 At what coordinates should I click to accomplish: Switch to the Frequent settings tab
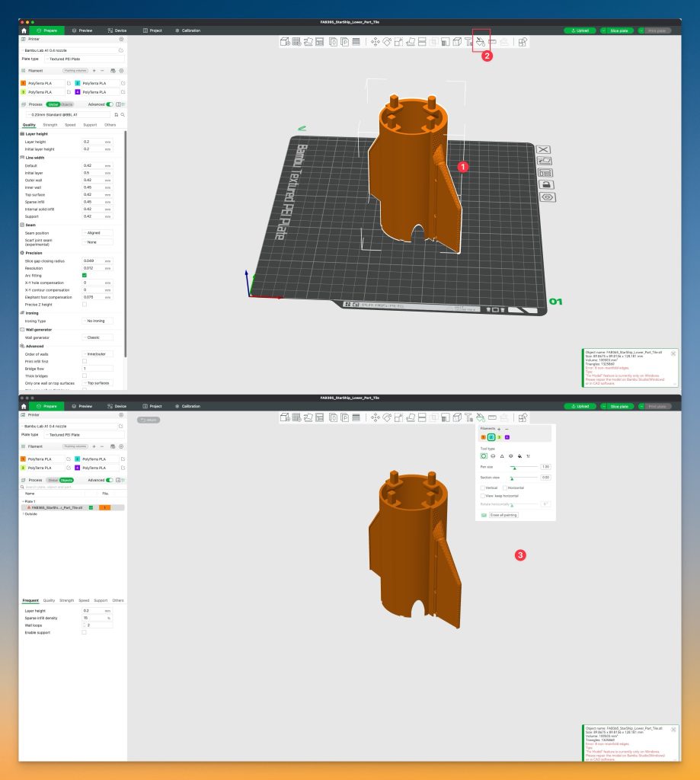click(x=30, y=600)
